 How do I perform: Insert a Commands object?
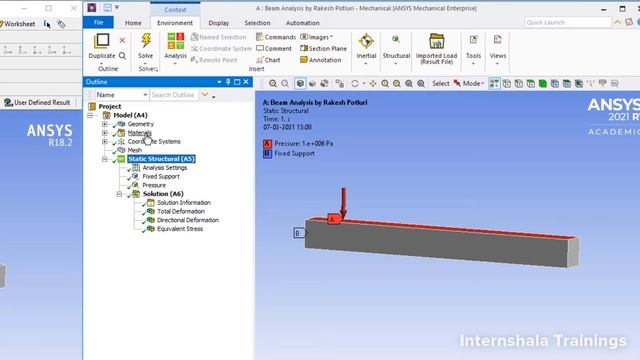pos(276,37)
